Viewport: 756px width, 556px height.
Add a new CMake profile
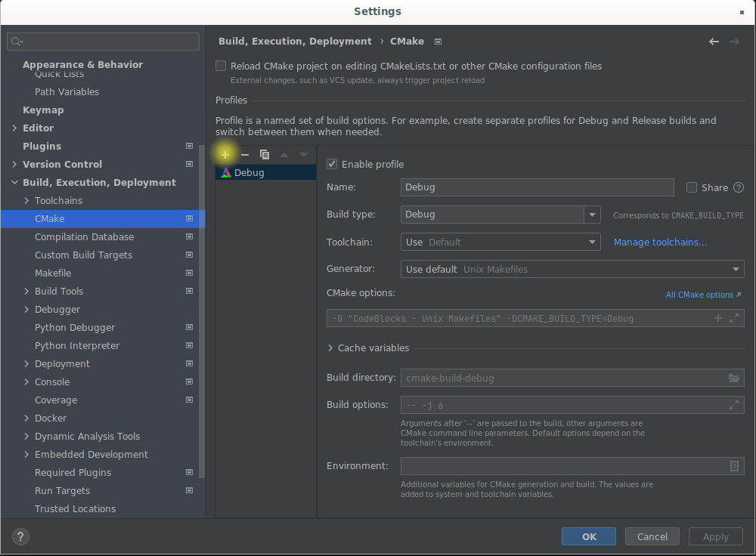(x=225, y=155)
